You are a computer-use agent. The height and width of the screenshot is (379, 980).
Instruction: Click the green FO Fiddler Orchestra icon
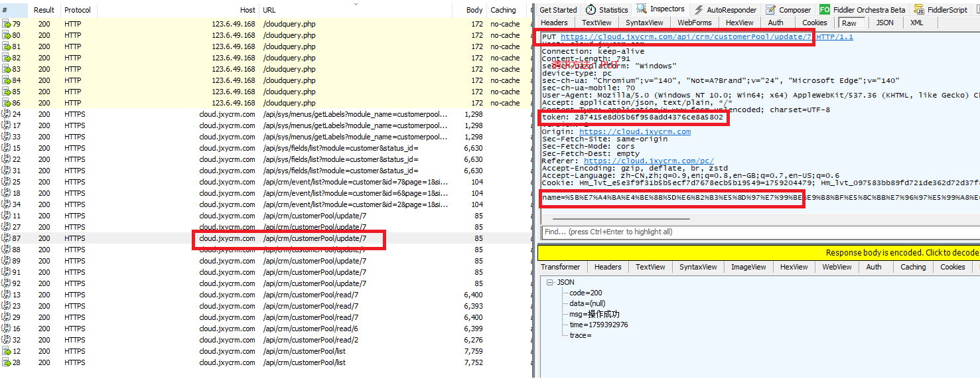point(824,10)
